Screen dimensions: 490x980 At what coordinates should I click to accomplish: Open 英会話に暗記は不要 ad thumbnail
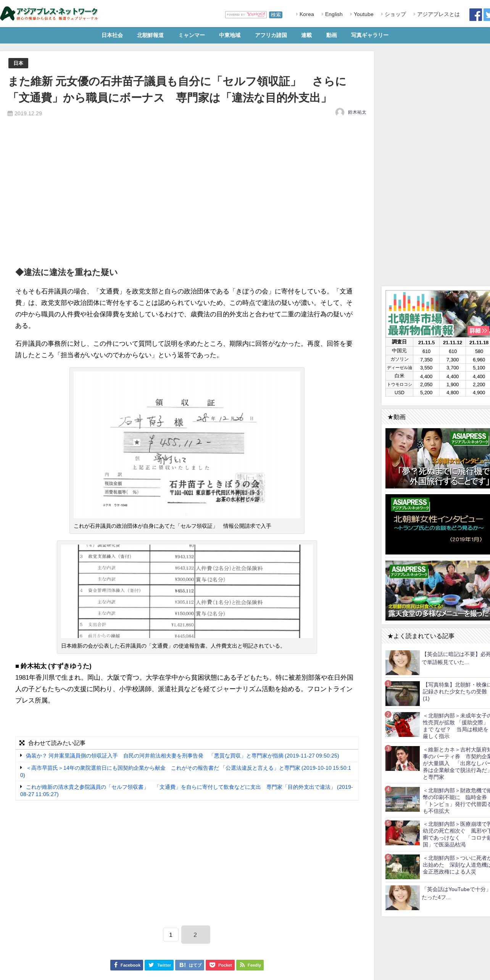(x=402, y=663)
